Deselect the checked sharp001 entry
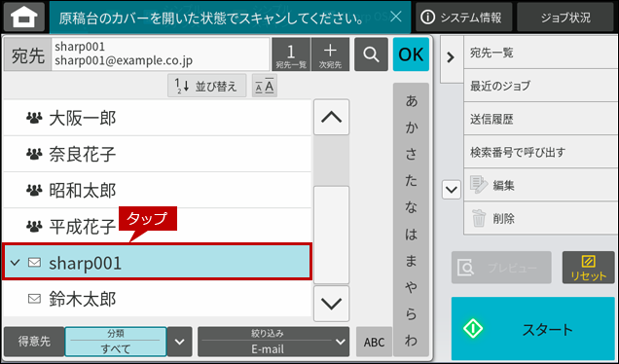Screen dimensions: 619x364 tap(158, 262)
